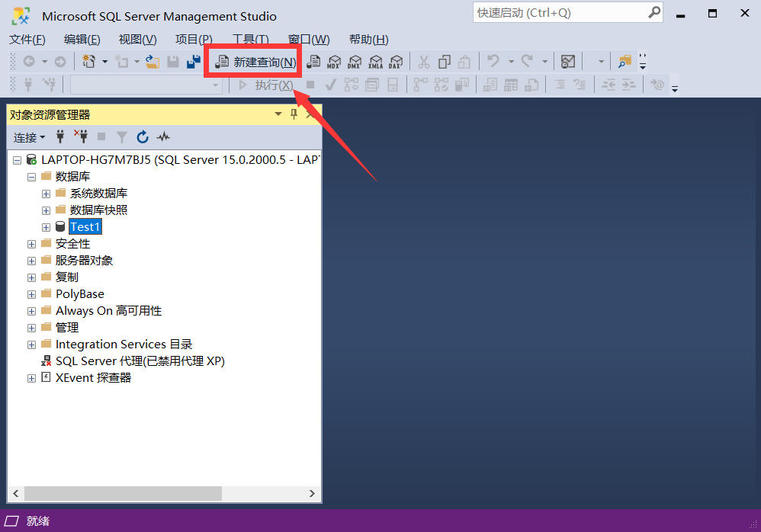Screen dimensions: 761x532
Task: Click the New Project icon
Action: click(x=88, y=62)
